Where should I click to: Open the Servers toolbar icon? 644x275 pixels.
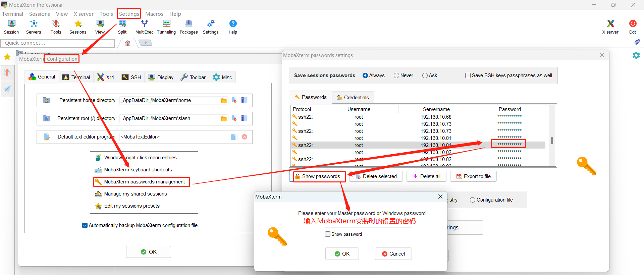click(x=34, y=27)
